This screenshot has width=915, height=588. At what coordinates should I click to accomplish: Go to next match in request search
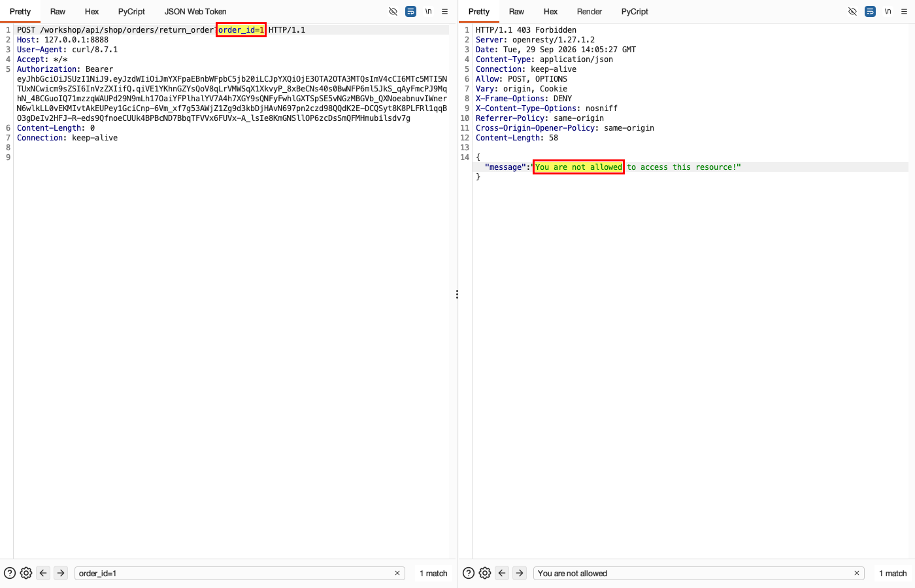[61, 573]
